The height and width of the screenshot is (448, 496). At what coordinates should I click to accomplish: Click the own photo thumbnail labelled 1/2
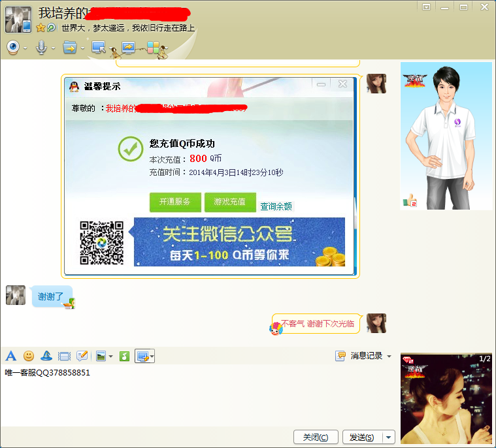tap(446, 399)
